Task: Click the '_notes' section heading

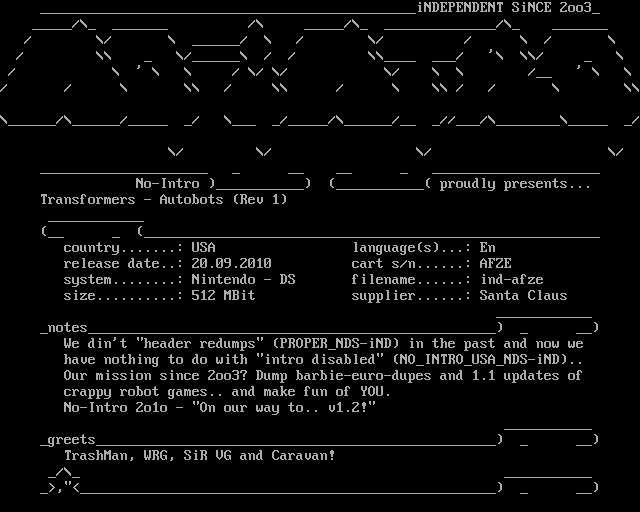Action: coord(64,328)
